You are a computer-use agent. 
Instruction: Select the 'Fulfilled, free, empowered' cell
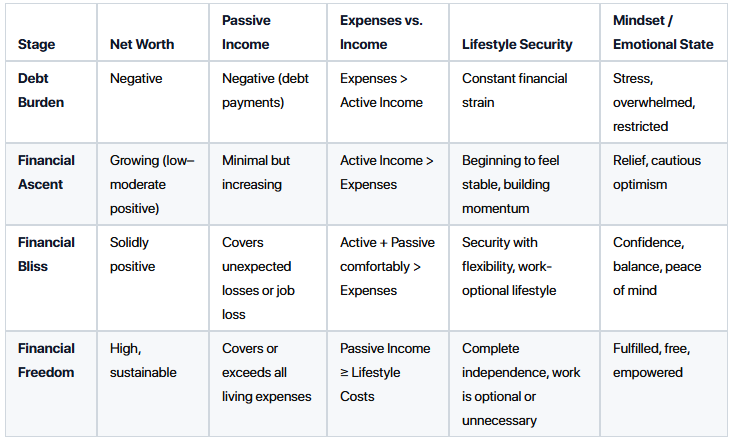click(652, 360)
